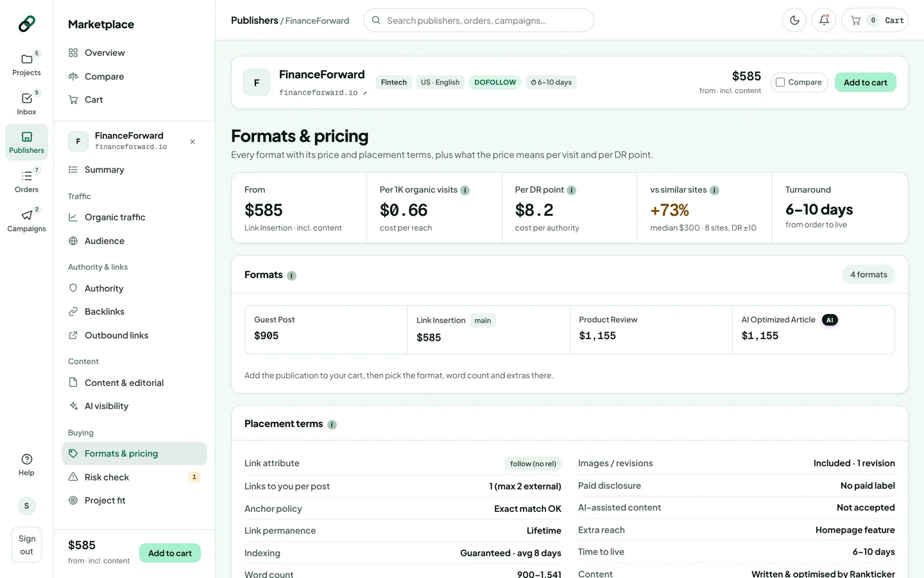Open Overview in Marketplace menu

tap(134, 53)
